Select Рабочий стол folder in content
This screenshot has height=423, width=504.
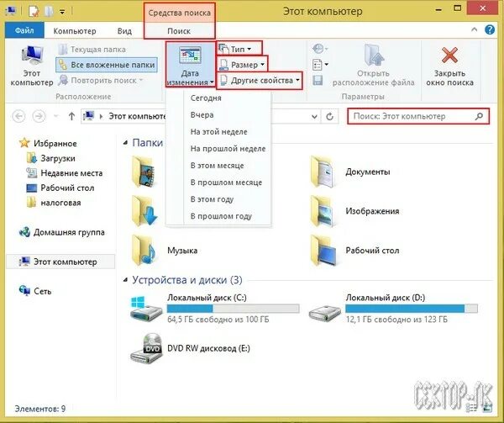pos(355,251)
